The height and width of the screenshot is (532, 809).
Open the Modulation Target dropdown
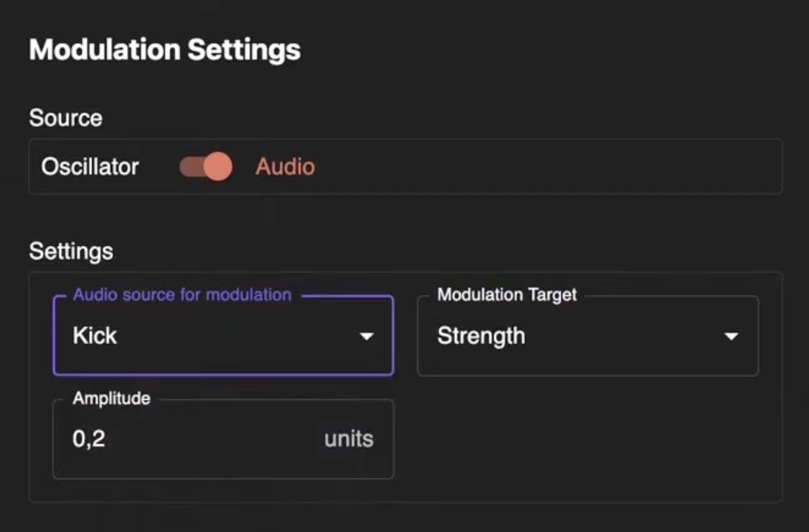[x=587, y=336]
